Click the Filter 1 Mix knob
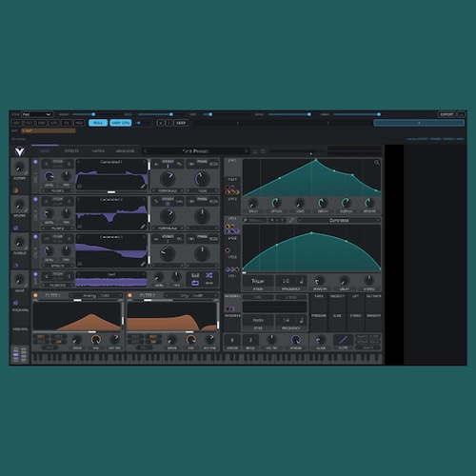The width and height of the screenshot is (476, 476). [x=96, y=340]
